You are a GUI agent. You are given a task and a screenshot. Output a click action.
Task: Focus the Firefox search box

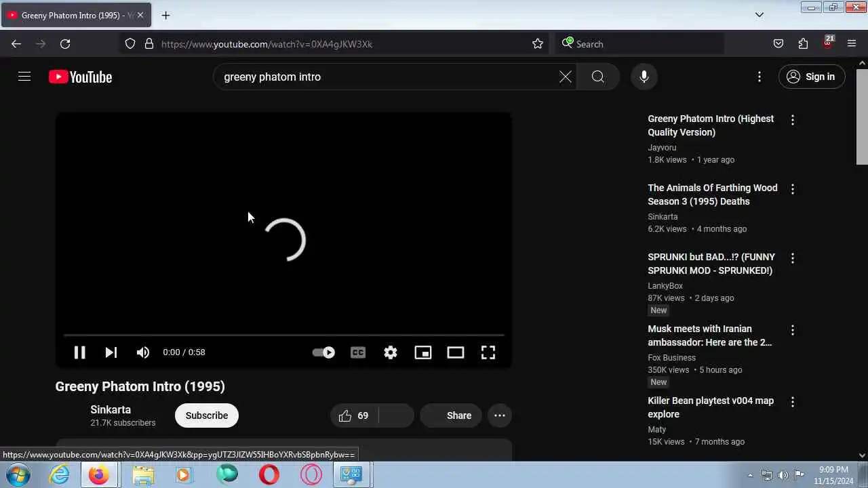coord(641,44)
